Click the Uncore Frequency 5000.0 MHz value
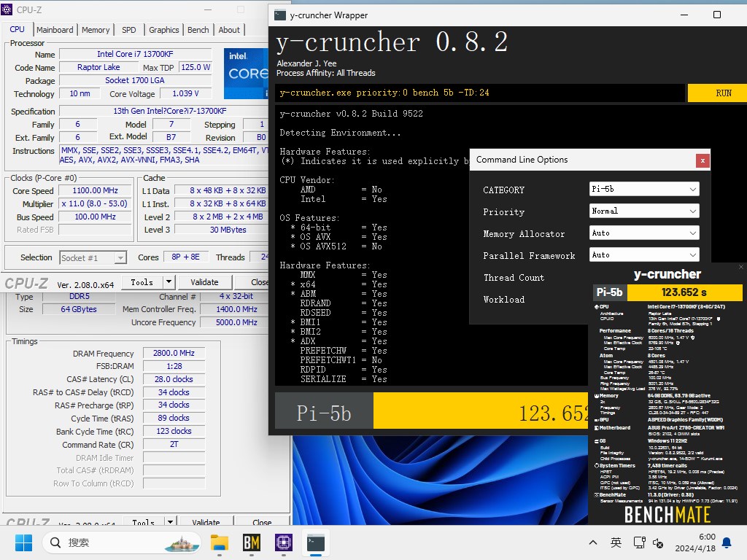Viewport: 747px width, 560px height. pyautogui.click(x=236, y=322)
